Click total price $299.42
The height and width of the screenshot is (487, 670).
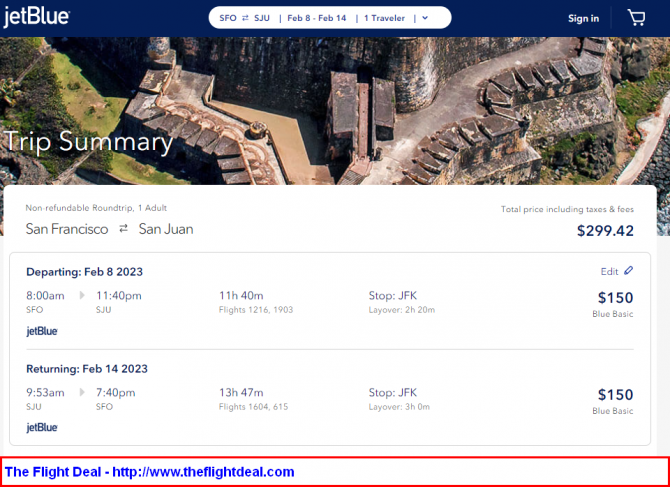pyautogui.click(x=605, y=231)
